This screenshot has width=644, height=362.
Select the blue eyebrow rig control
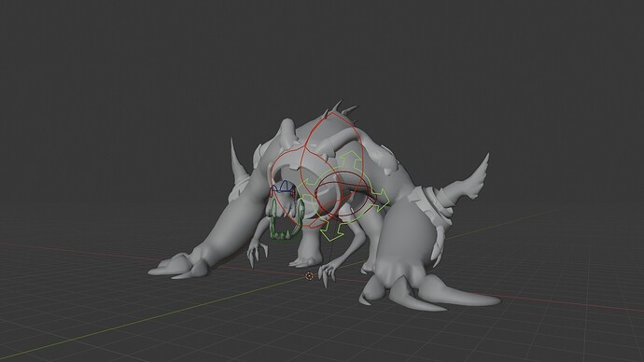click(x=283, y=188)
